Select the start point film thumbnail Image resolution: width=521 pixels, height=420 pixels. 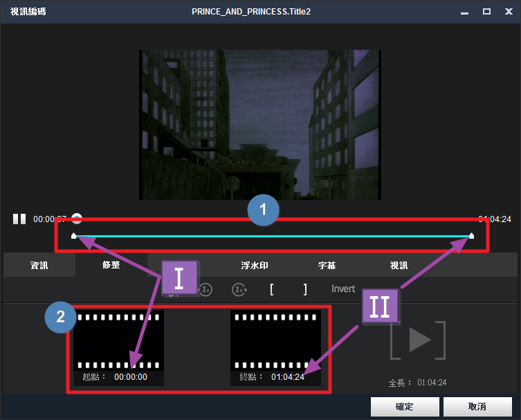[x=118, y=340]
